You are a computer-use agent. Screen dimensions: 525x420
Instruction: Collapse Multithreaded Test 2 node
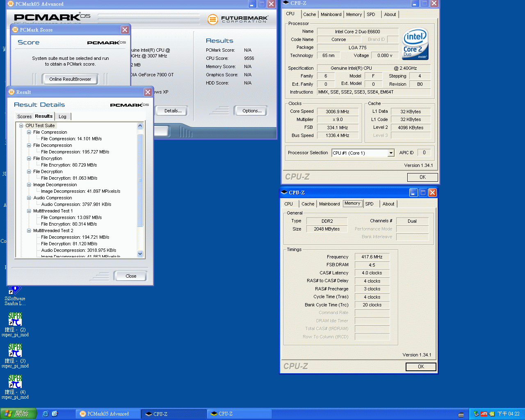(x=29, y=231)
